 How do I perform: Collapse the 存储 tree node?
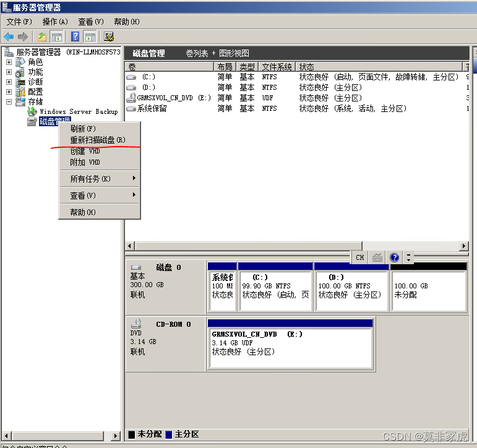[9, 102]
